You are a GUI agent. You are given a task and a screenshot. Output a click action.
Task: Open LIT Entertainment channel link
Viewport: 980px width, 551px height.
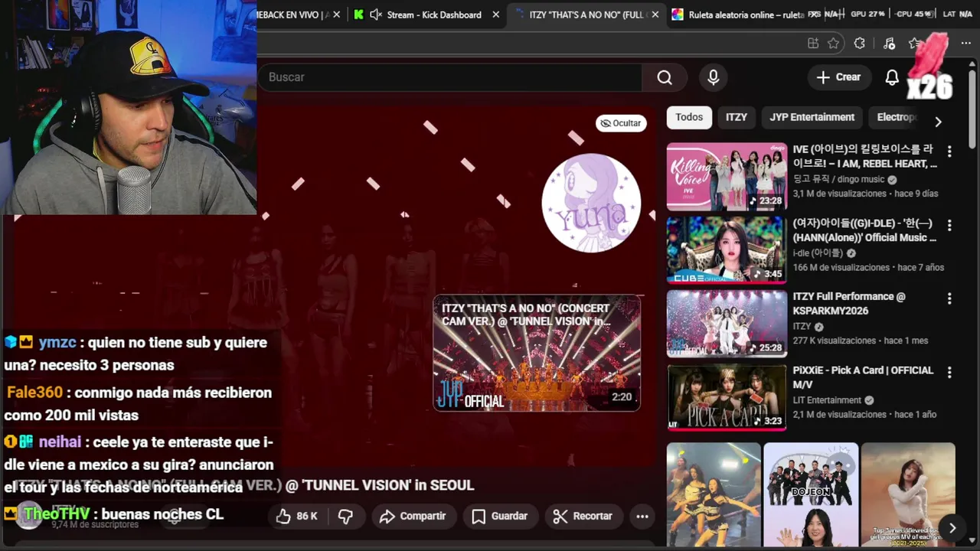pyautogui.click(x=827, y=400)
